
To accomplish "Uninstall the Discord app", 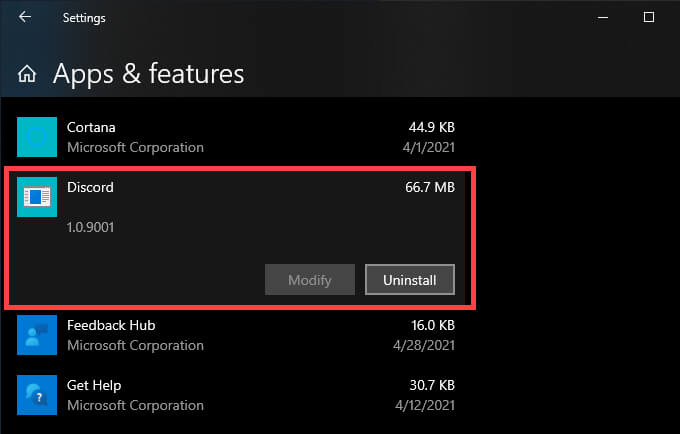I will point(410,280).
